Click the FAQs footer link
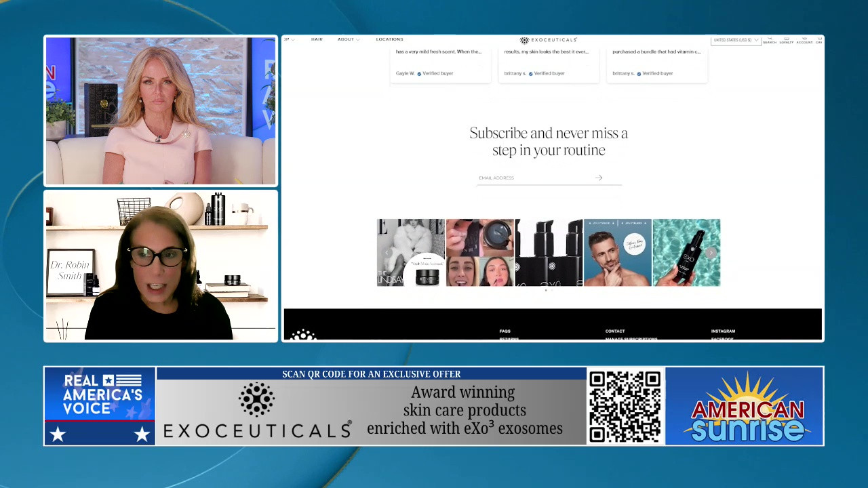This screenshot has height=488, width=868. tap(505, 331)
